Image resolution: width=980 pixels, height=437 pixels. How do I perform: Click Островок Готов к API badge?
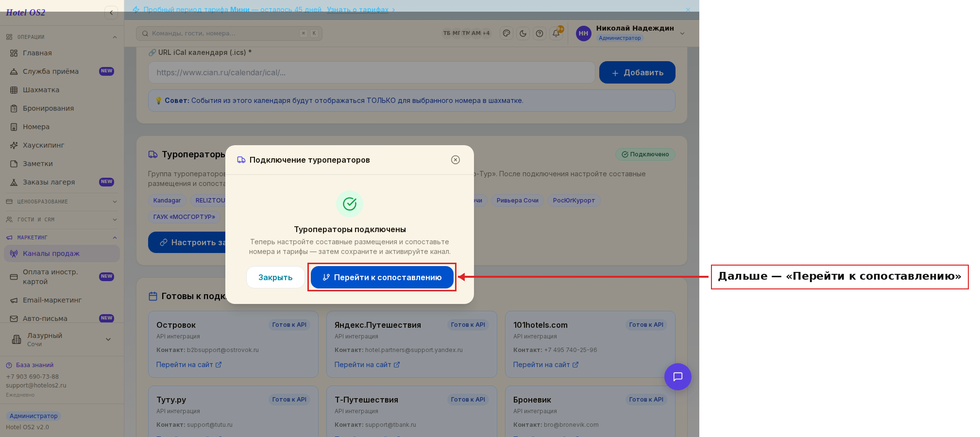click(x=289, y=325)
